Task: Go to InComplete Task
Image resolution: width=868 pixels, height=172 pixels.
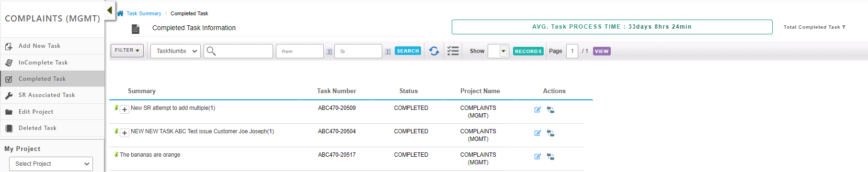Action: [52, 63]
